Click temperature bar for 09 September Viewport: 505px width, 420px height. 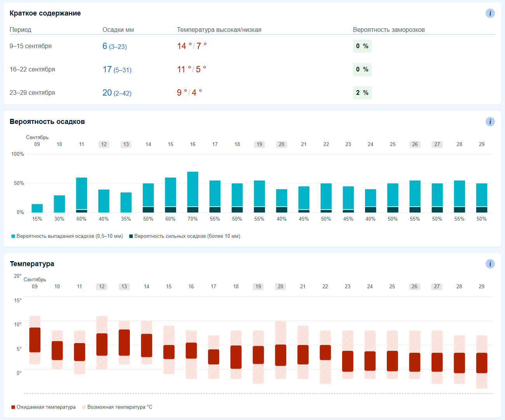pyautogui.click(x=35, y=340)
